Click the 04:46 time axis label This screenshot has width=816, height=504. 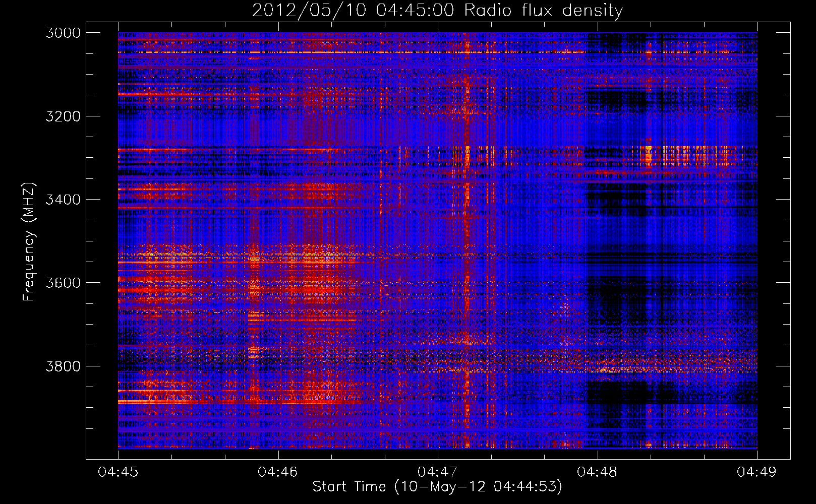(278, 472)
